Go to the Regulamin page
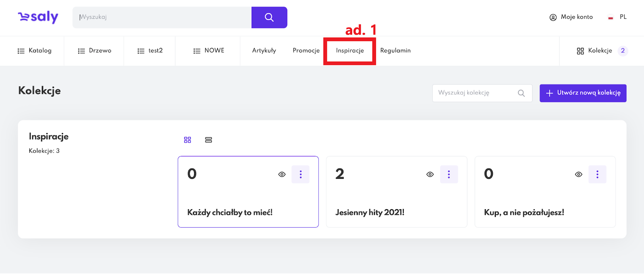 (395, 51)
